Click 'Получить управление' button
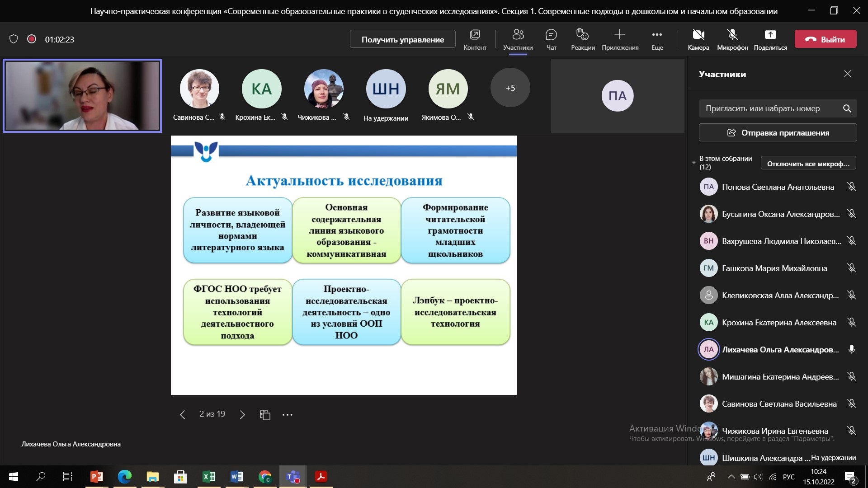This screenshot has width=868, height=488. click(x=402, y=39)
